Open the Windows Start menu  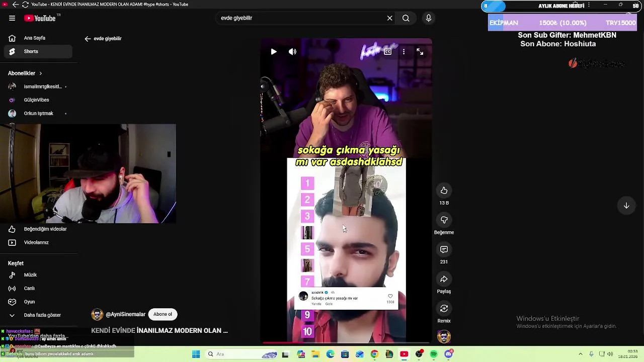click(x=196, y=354)
